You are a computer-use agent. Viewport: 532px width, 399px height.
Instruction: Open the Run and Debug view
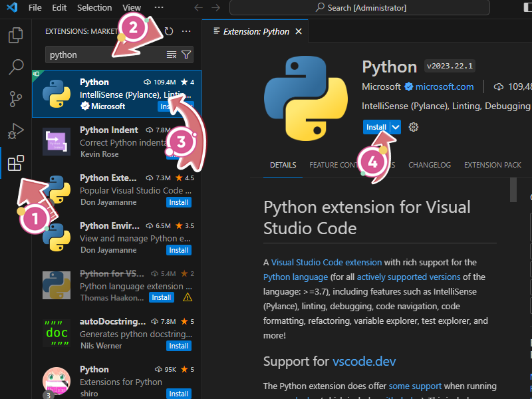point(15,131)
